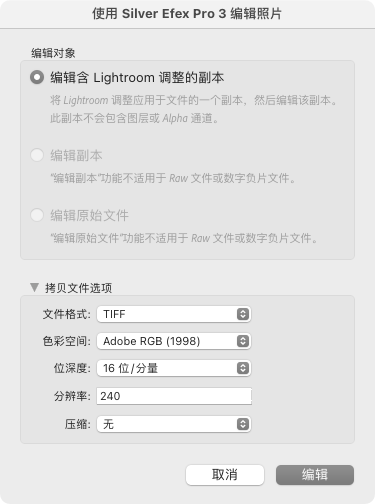
Task: Click the arrows icon on the bit depth selector
Action: pos(243,368)
